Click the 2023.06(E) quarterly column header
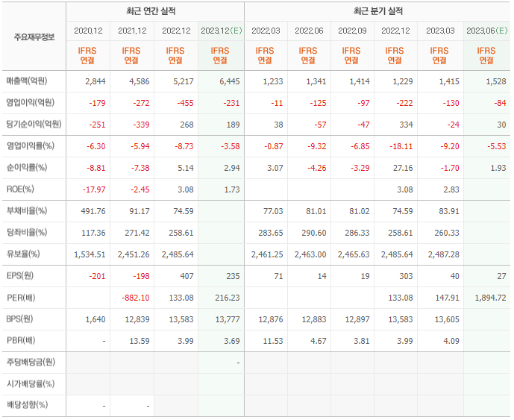The width and height of the screenshot is (514, 420). (x=487, y=31)
